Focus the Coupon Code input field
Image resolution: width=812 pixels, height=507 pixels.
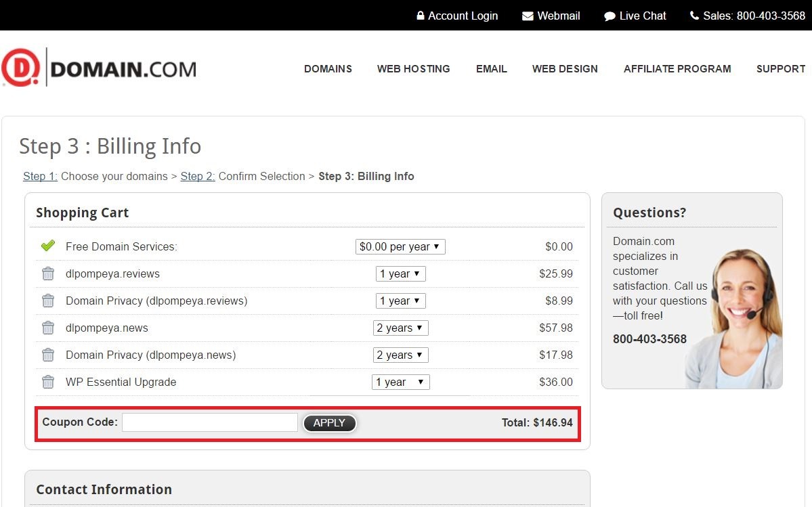(x=209, y=422)
